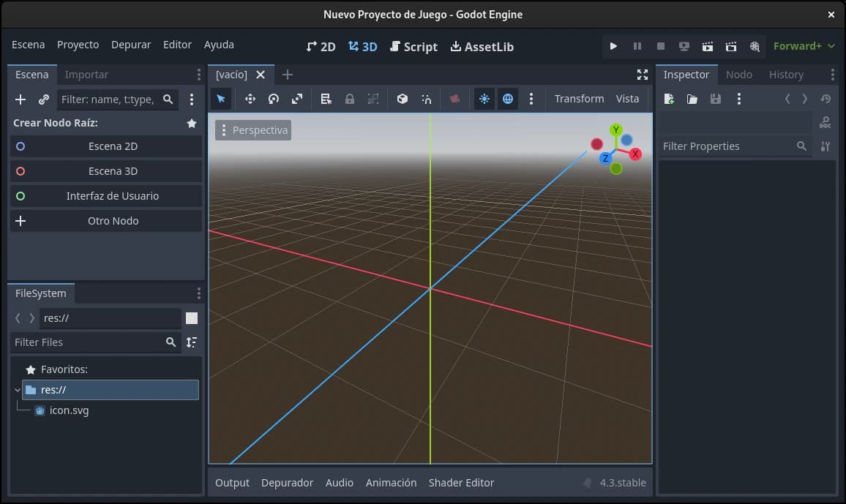
Task: Open the Movie Maker mode icon
Action: 755,46
